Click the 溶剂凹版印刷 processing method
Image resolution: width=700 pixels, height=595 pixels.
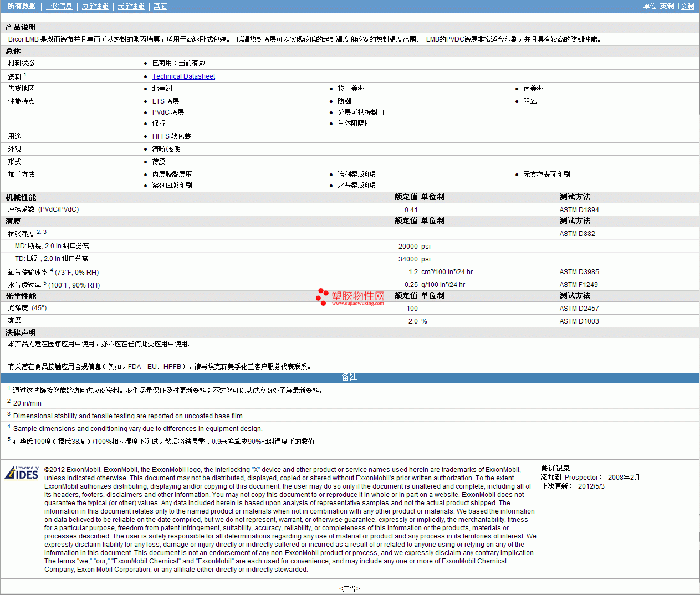point(172,186)
